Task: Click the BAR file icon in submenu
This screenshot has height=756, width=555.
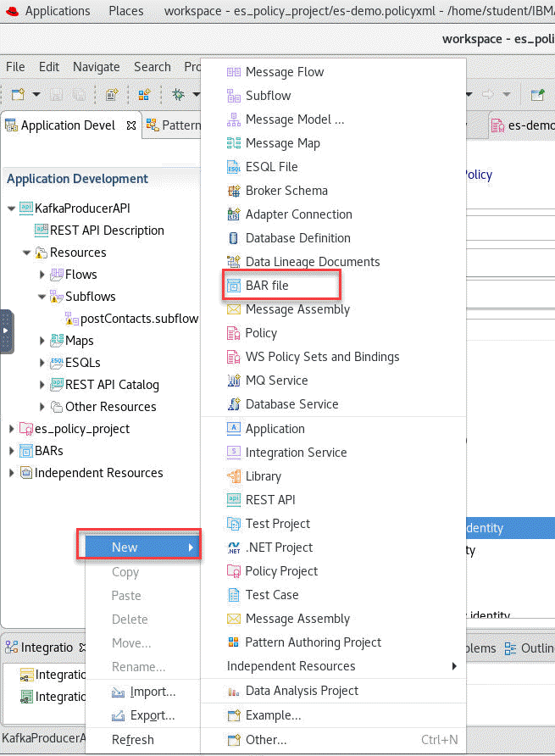Action: tap(233, 286)
